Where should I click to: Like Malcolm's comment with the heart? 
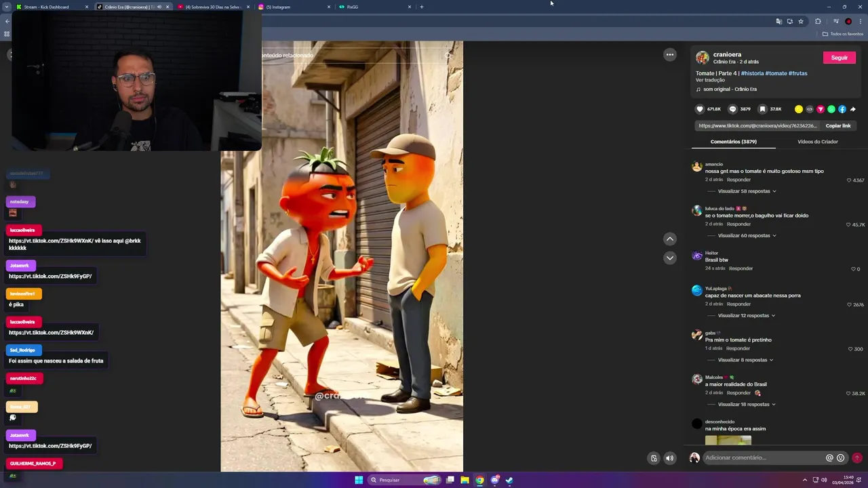pyautogui.click(x=848, y=393)
